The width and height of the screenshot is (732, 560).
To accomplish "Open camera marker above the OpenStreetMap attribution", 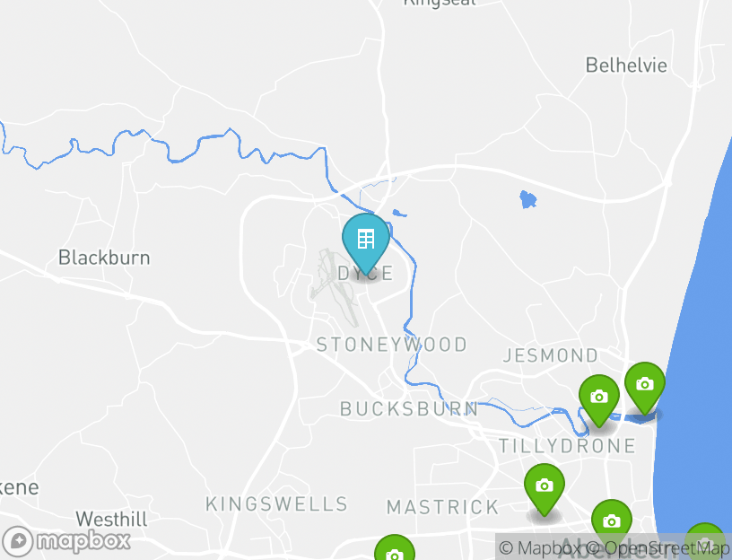I will pyautogui.click(x=612, y=519).
